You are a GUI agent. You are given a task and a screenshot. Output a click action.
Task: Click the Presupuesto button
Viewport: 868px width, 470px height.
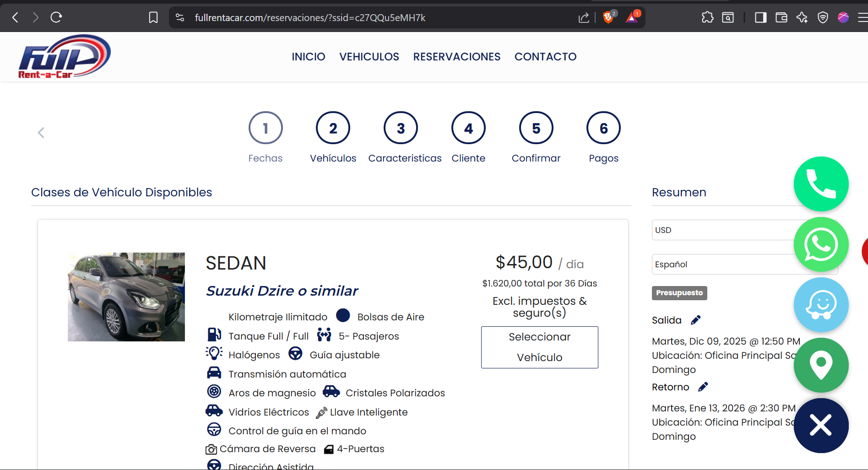click(x=679, y=293)
